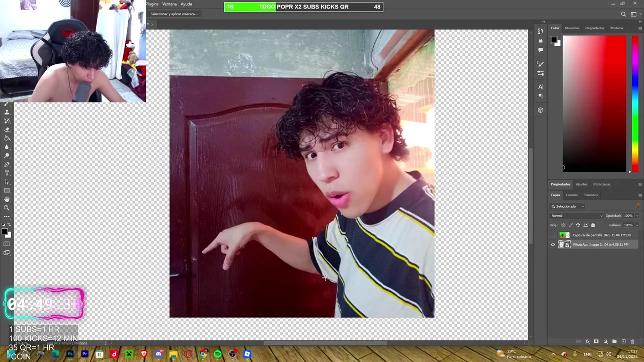Delete layer with trash icon
The image size is (644, 362).
632,341
